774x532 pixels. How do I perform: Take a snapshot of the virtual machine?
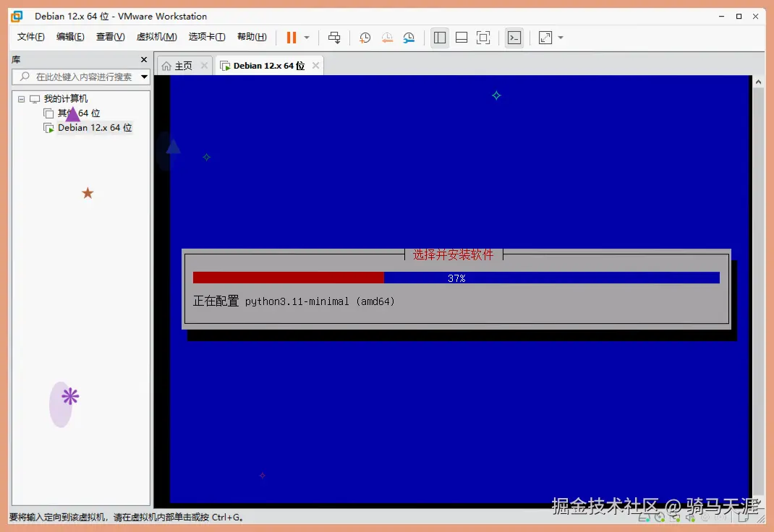(x=365, y=38)
